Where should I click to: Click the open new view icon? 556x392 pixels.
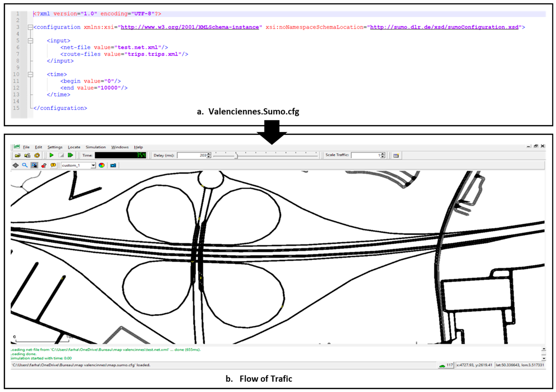point(396,155)
